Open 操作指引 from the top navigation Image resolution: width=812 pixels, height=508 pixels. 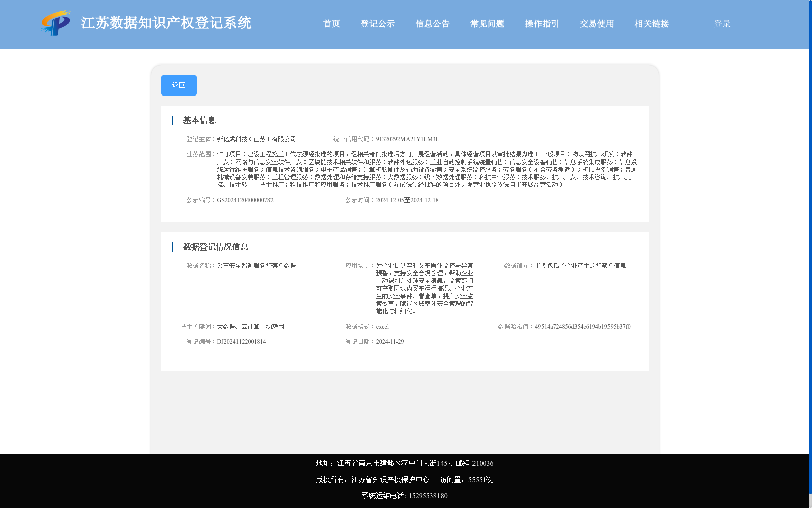(x=542, y=24)
